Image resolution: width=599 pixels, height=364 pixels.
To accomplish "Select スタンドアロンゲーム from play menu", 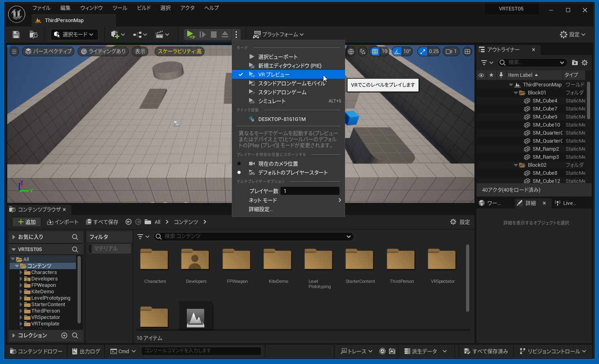I will click(x=282, y=92).
